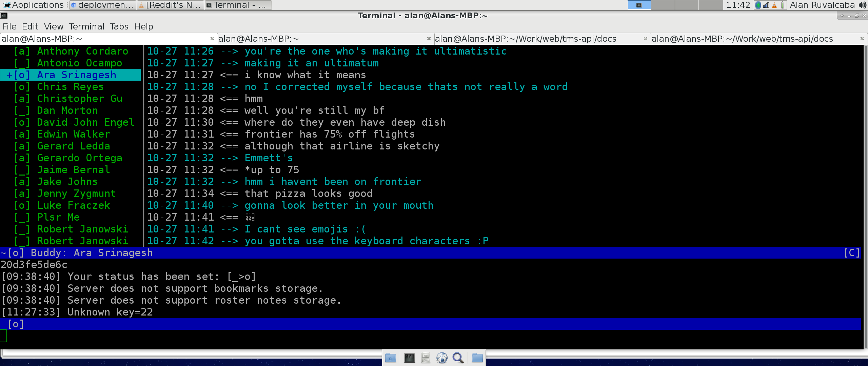Open the Applications menu icon
The height and width of the screenshot is (366, 868).
point(7,5)
